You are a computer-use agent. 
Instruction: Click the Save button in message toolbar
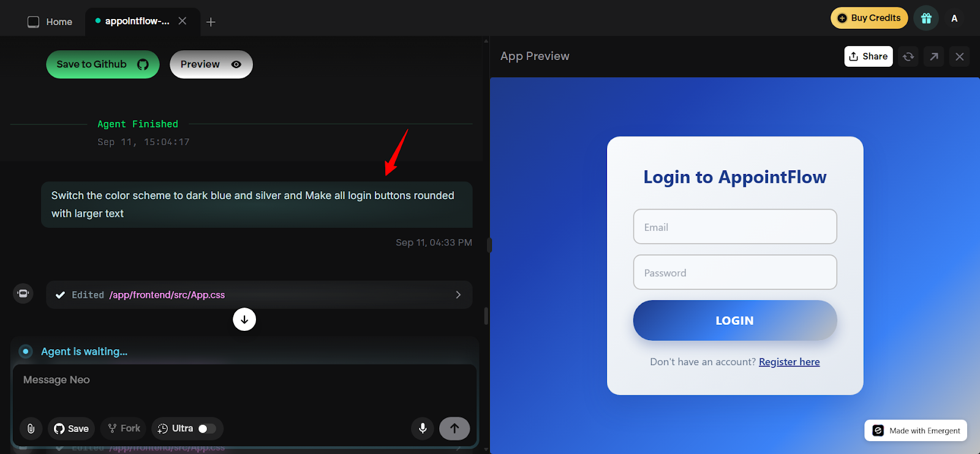(72, 428)
